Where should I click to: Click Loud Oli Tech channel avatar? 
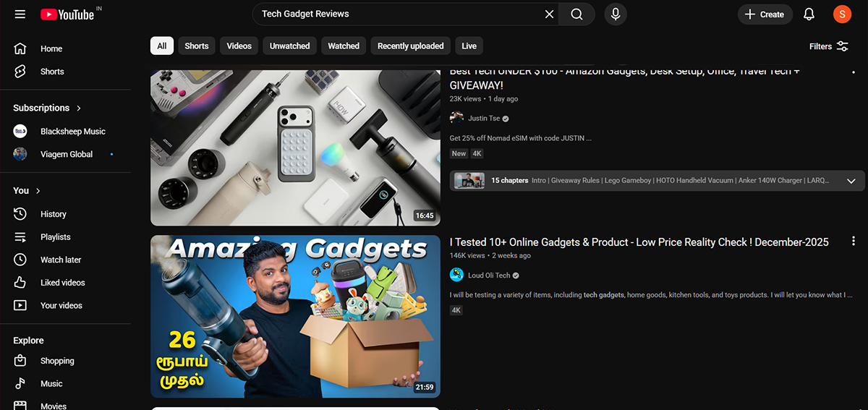point(456,275)
